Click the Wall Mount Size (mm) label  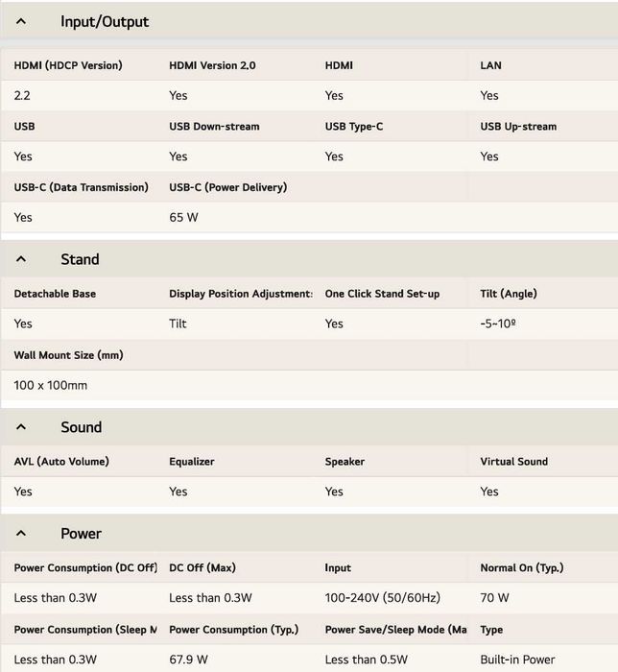(68, 355)
